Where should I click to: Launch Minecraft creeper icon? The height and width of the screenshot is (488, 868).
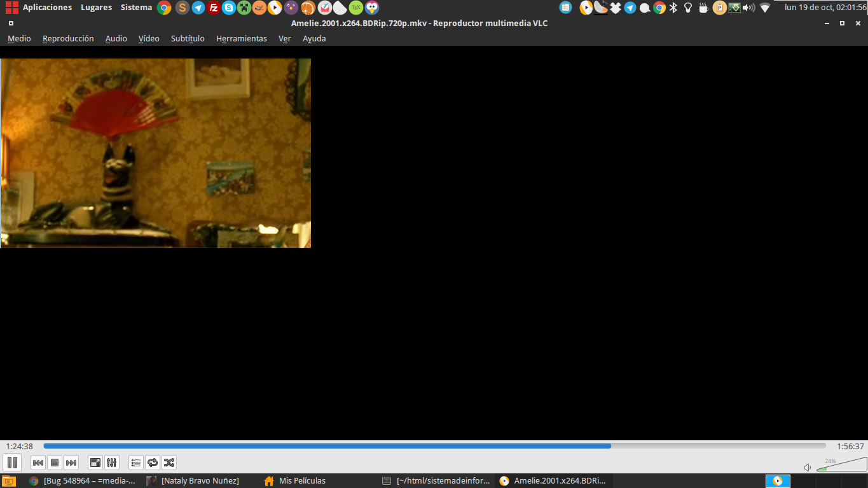pyautogui.click(x=244, y=8)
